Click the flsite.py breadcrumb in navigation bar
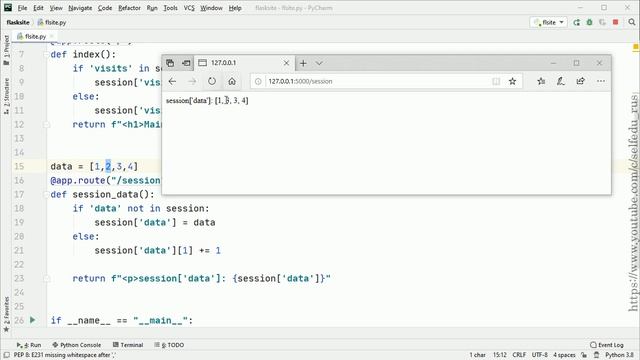Viewport: 640px width, 360px height. 52,22
